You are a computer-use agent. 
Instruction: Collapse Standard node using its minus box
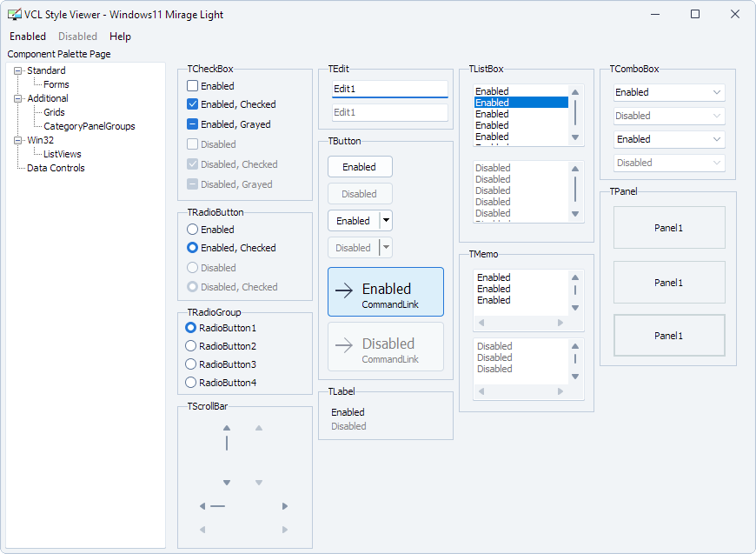click(x=18, y=71)
